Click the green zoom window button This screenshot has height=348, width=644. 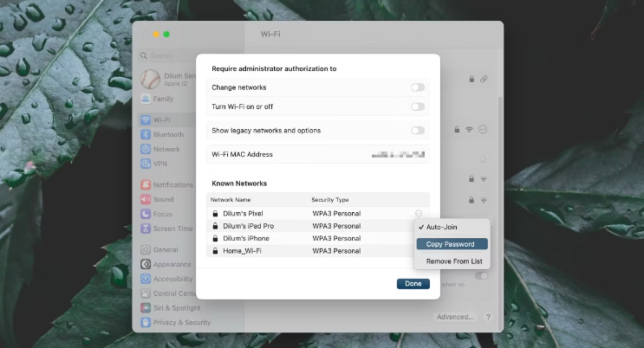tap(166, 35)
